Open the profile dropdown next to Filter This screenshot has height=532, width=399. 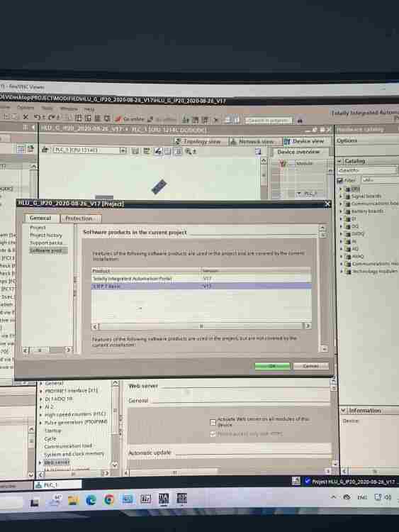pyautogui.click(x=380, y=180)
